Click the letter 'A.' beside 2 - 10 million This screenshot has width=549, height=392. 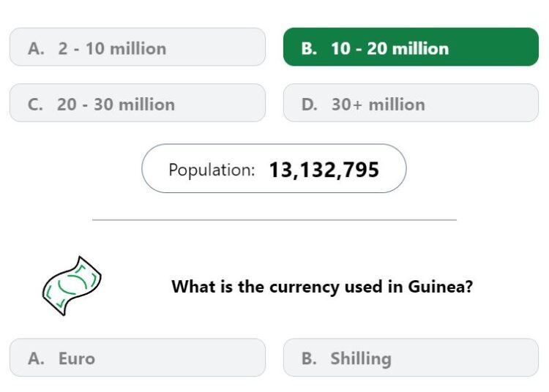tap(36, 48)
